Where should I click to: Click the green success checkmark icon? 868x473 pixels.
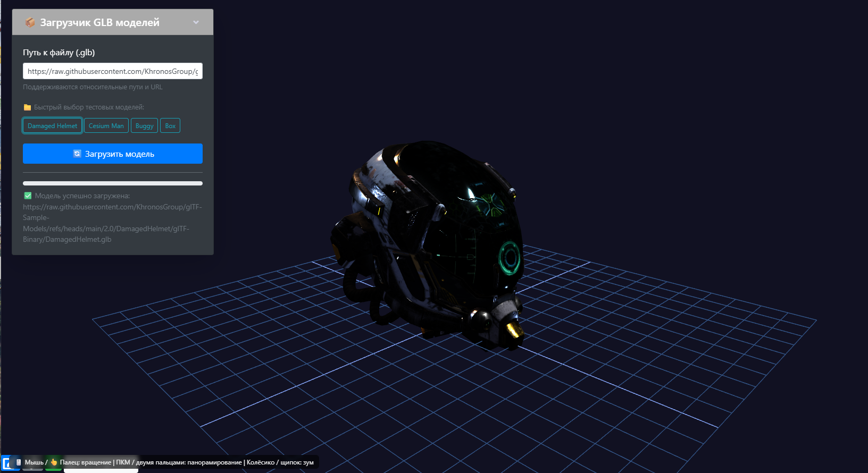28,196
